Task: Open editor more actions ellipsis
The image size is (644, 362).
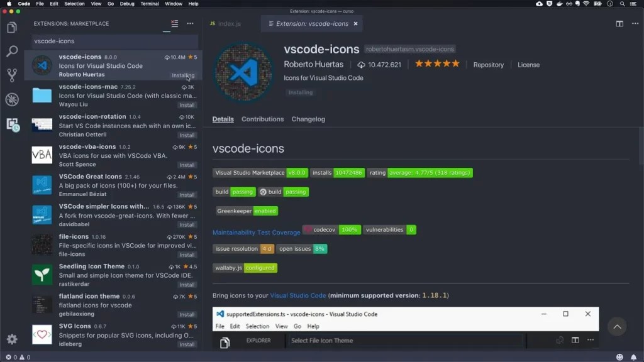Action: point(635,23)
